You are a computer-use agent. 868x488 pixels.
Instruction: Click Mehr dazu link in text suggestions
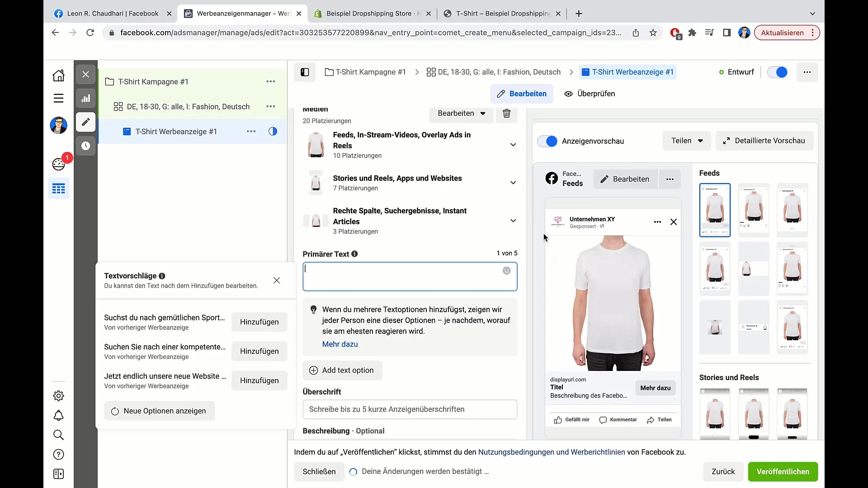[340, 344]
